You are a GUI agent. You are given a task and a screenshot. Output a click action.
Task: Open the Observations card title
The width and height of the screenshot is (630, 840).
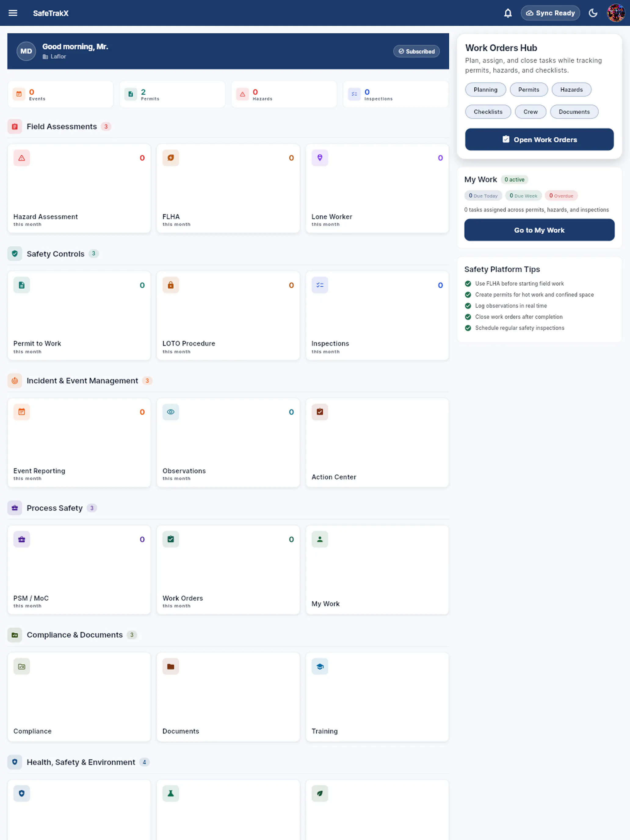[184, 471]
